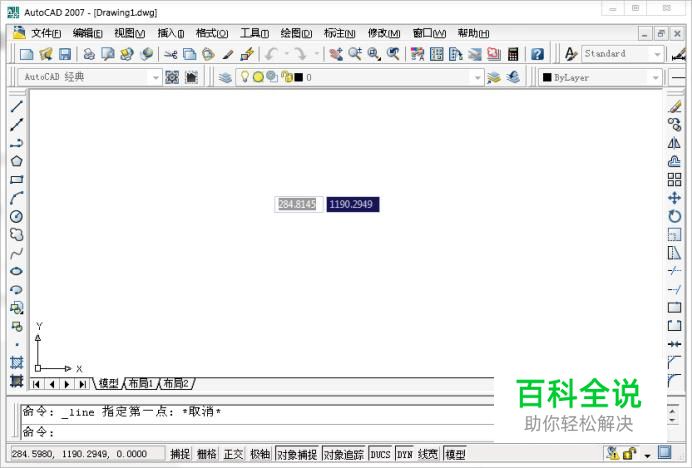Toggle 正交 ortho mode
This screenshot has width=692, height=468.
[x=233, y=454]
